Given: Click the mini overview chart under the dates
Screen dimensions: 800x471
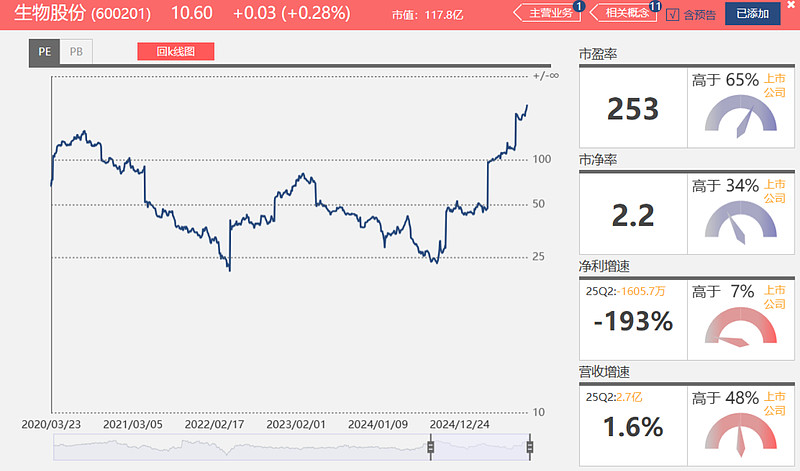Looking at the screenshot, I should point(291,447).
